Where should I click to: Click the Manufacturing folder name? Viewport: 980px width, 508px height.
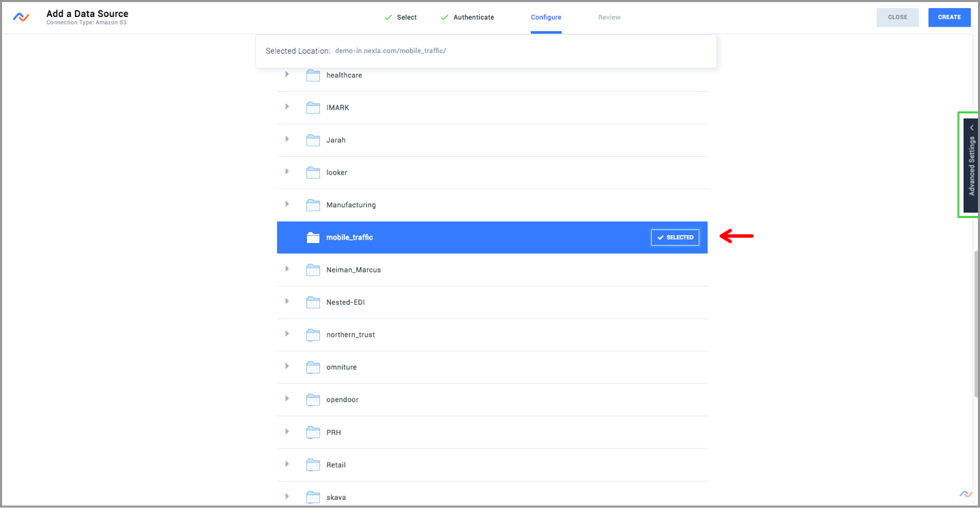[x=351, y=205]
